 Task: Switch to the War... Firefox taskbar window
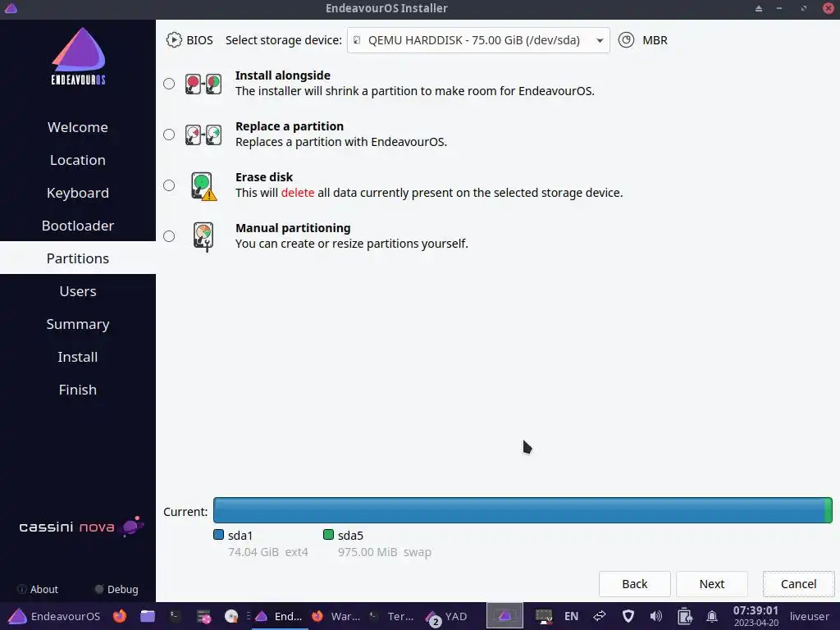(x=336, y=617)
